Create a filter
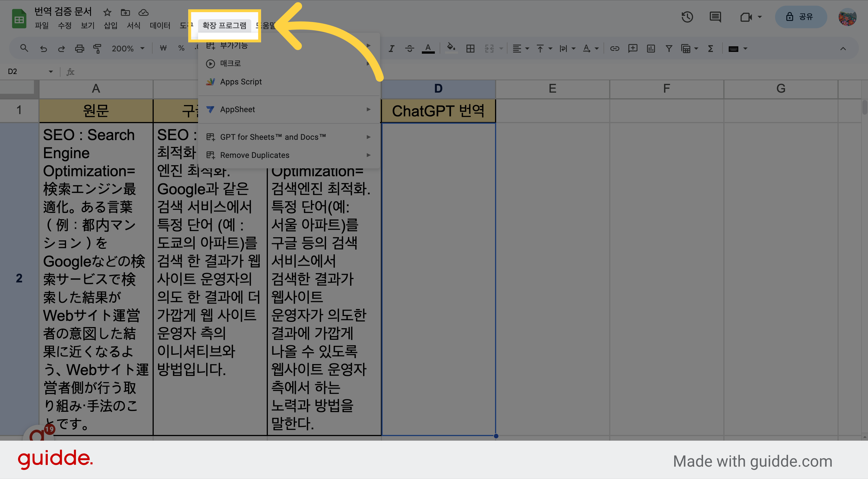 pos(669,49)
